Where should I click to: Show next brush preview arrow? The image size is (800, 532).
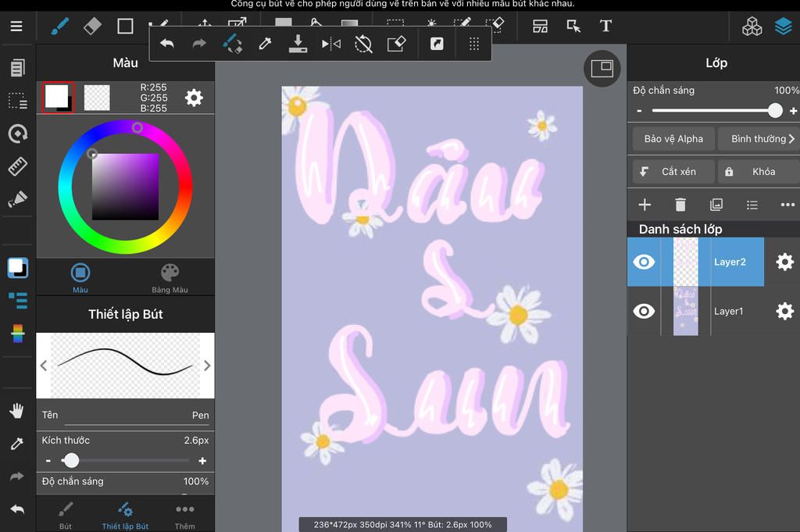(x=206, y=365)
